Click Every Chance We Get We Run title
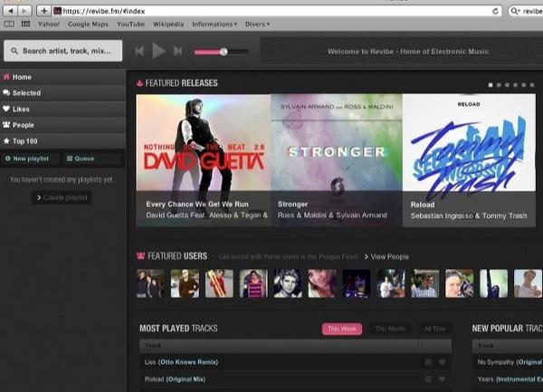The height and width of the screenshot is (392, 543). click(197, 204)
